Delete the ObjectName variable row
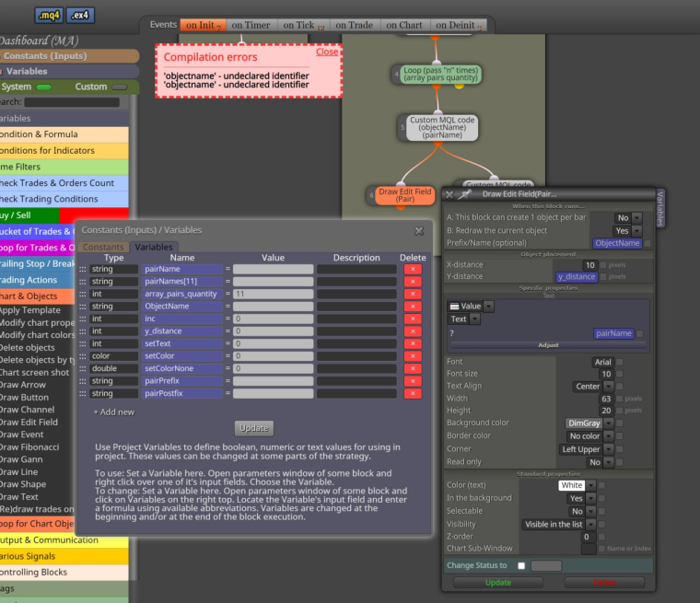Image resolution: width=700 pixels, height=603 pixels. pos(413,307)
